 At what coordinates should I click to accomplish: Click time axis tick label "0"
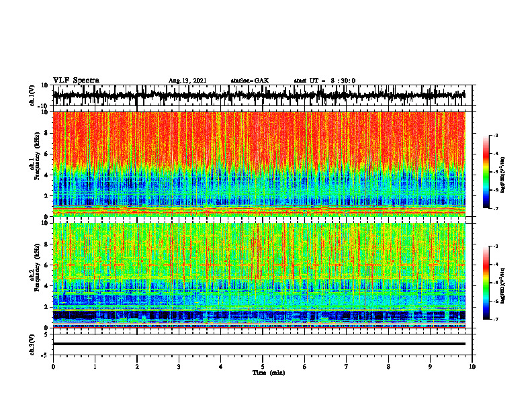(x=53, y=367)
